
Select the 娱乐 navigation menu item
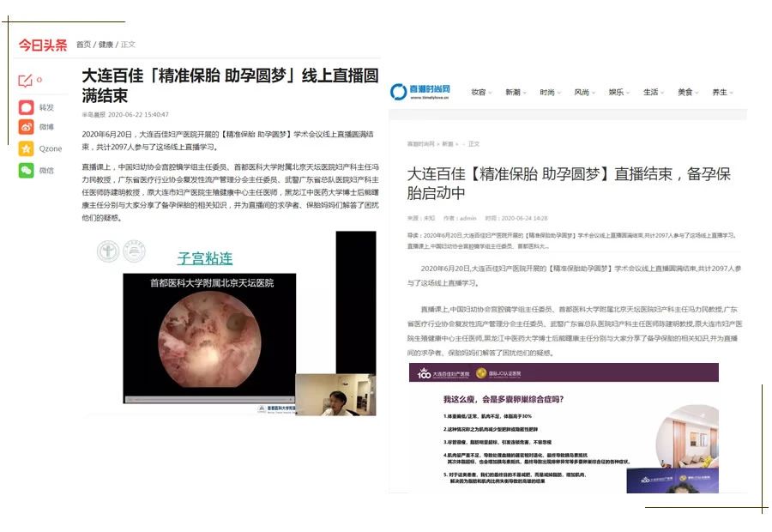pyautogui.click(x=619, y=93)
